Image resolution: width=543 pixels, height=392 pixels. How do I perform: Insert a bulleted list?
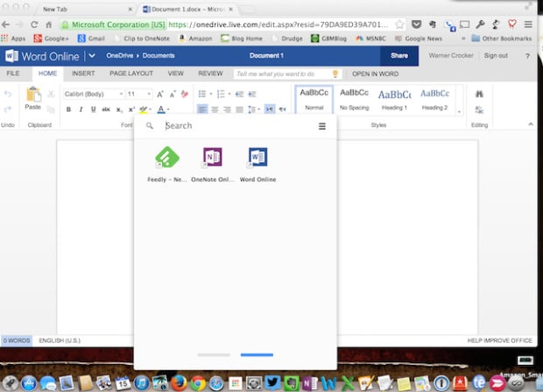202,94
